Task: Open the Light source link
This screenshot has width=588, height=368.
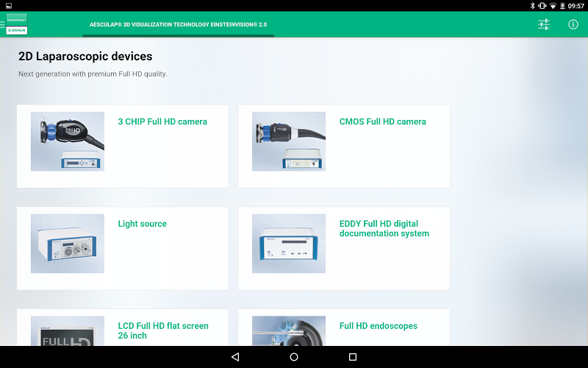Action: click(x=142, y=224)
